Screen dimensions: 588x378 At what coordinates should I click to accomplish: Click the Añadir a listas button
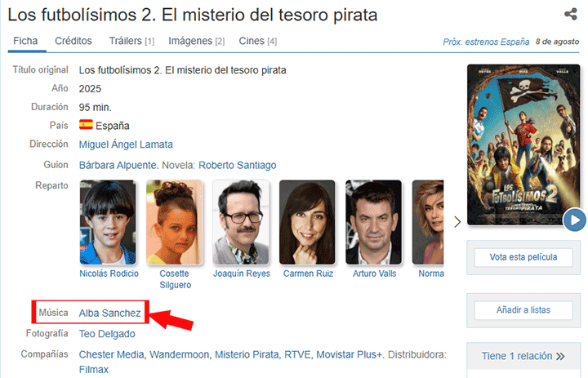click(x=523, y=310)
